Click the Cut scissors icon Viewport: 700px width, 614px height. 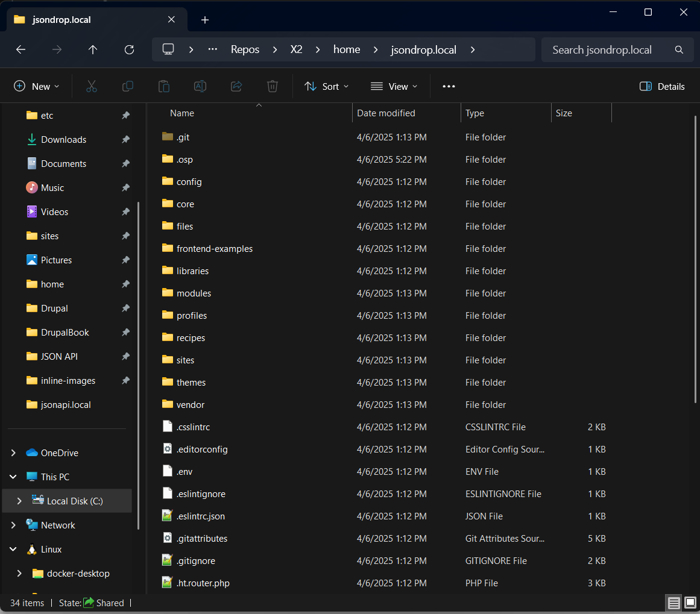[92, 86]
